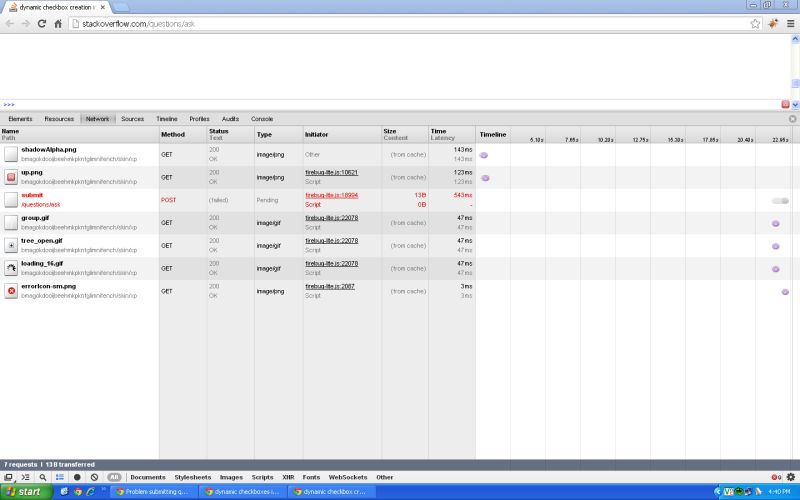Open the Audits tab
The image size is (800, 500).
pyautogui.click(x=230, y=119)
